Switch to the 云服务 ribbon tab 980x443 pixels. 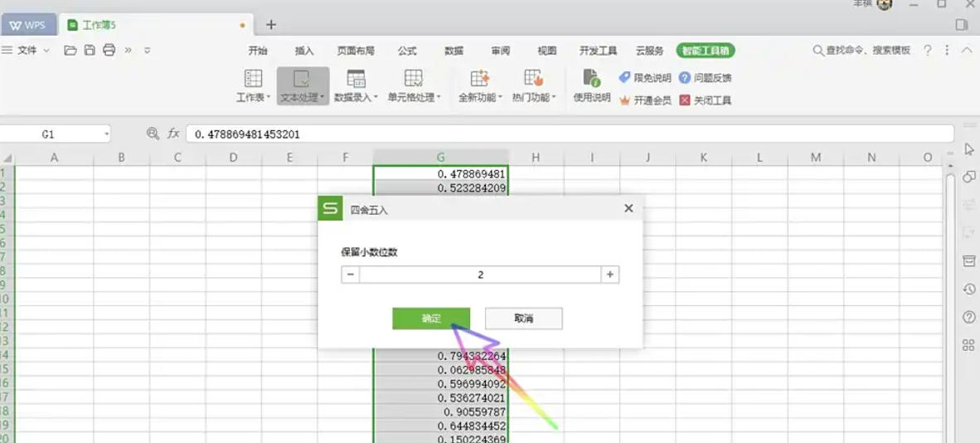650,51
